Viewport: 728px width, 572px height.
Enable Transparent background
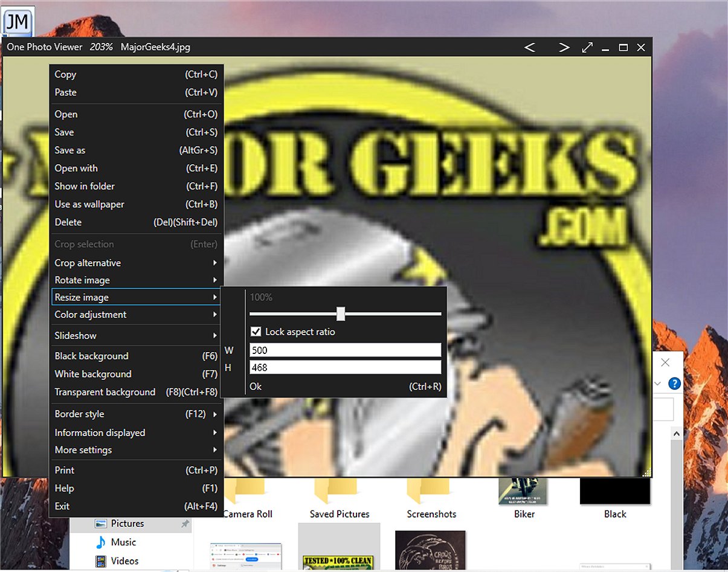[136, 392]
